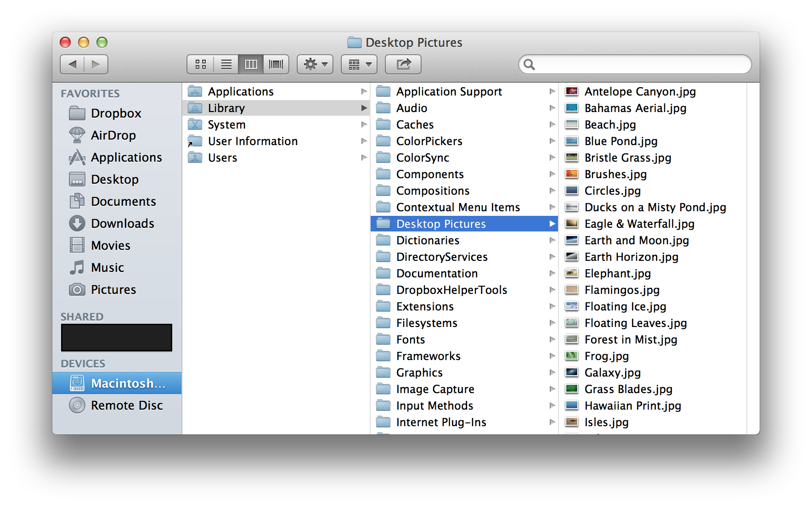This screenshot has height=507, width=812.
Task: Go forward with the right arrow
Action: (96, 64)
